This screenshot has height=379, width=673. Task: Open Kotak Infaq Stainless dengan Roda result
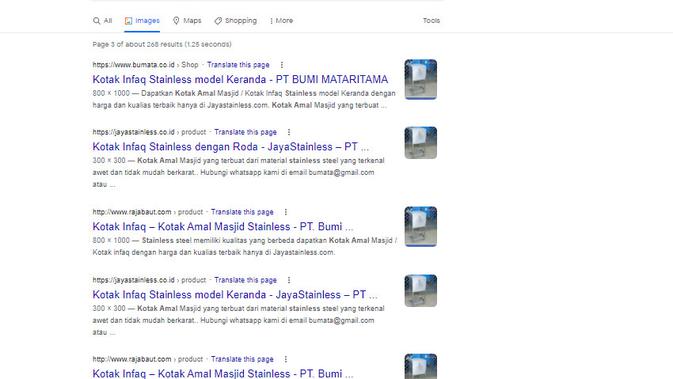230,147
